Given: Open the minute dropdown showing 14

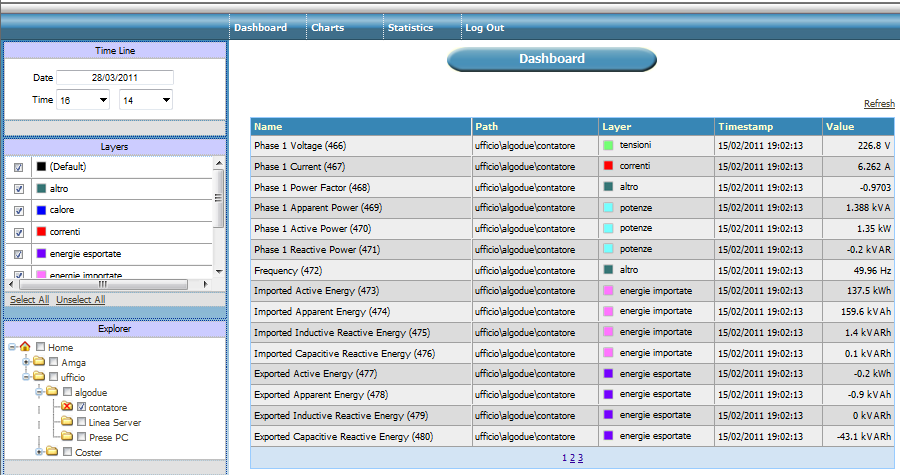Looking at the screenshot, I should [x=146, y=100].
